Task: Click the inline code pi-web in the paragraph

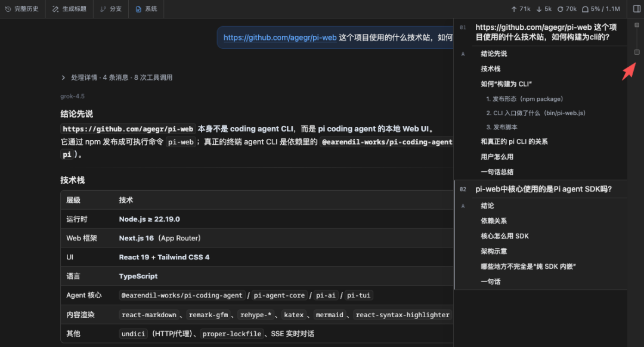Action: 181,142
